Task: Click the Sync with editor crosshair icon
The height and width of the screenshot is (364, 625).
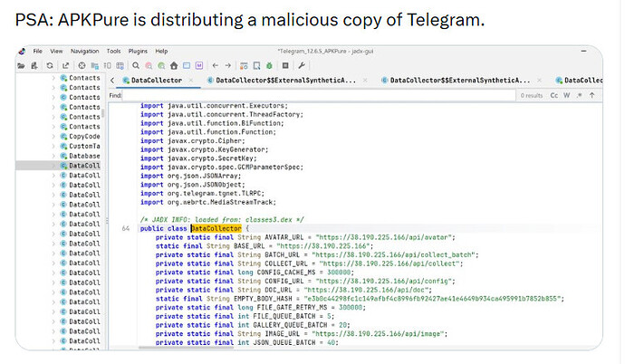Action: [x=82, y=66]
